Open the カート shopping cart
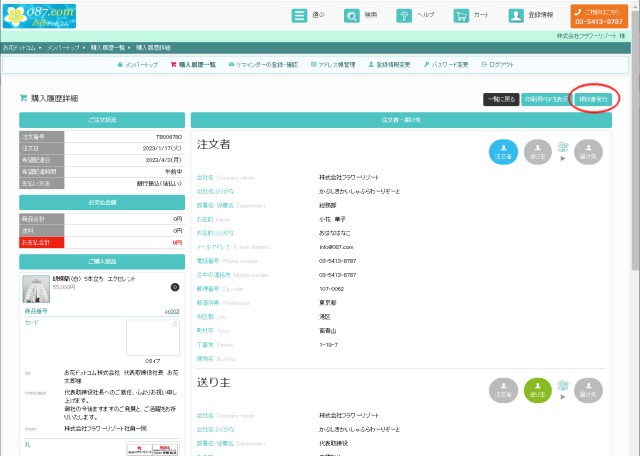 (460, 16)
